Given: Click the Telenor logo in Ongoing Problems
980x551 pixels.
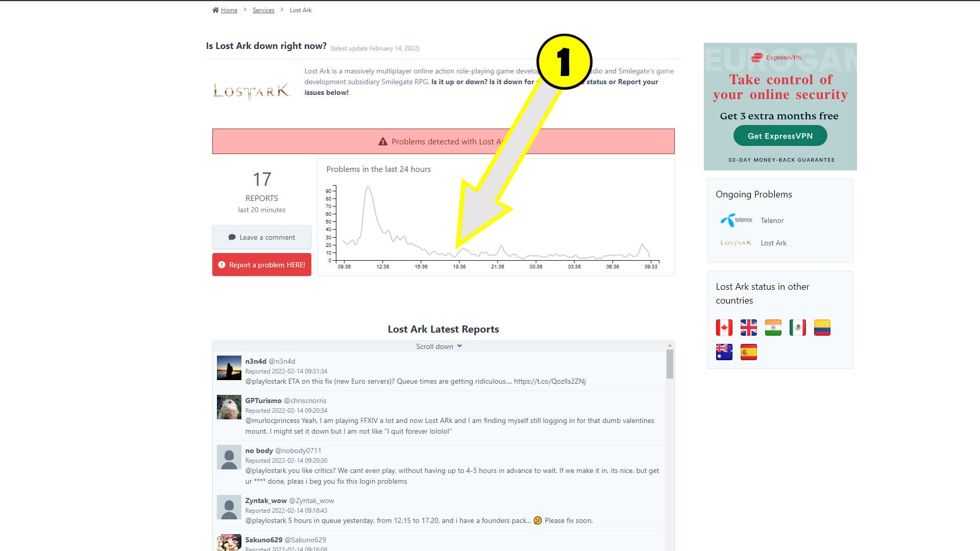Looking at the screenshot, I should 736,220.
